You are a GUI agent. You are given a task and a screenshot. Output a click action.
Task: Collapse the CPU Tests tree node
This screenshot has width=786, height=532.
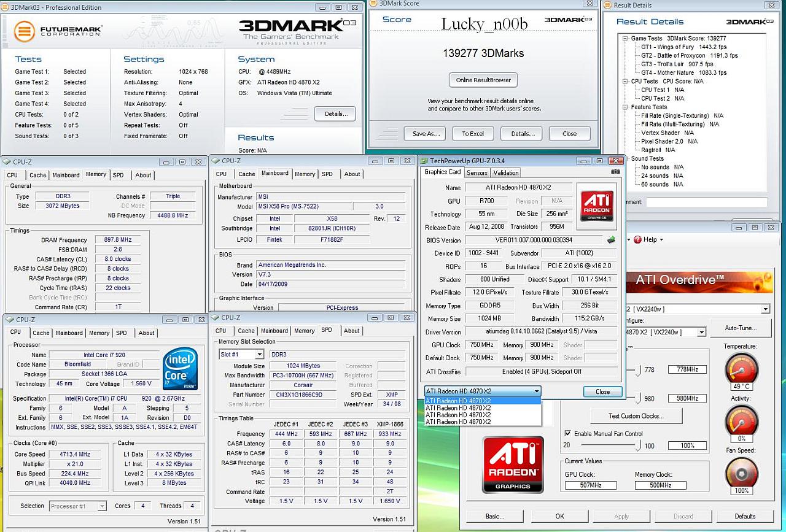click(626, 81)
